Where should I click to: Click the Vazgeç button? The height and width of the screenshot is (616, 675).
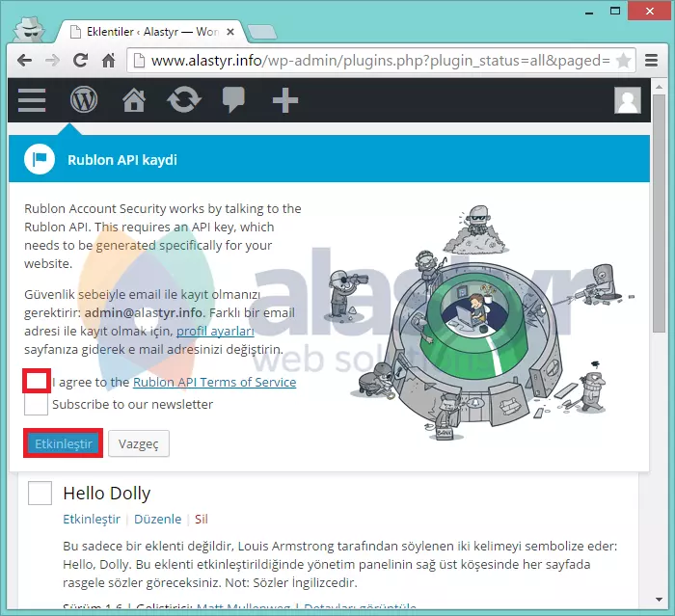point(139,443)
